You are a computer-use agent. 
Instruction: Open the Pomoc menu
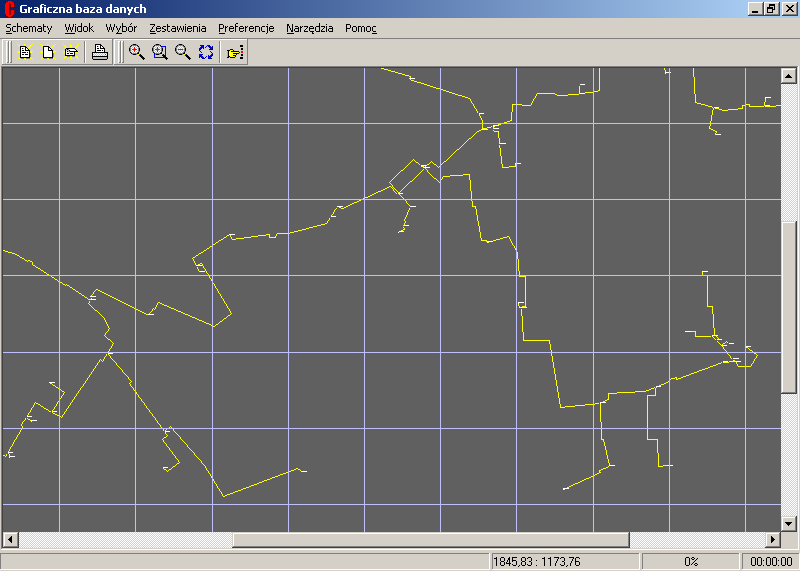(361, 28)
